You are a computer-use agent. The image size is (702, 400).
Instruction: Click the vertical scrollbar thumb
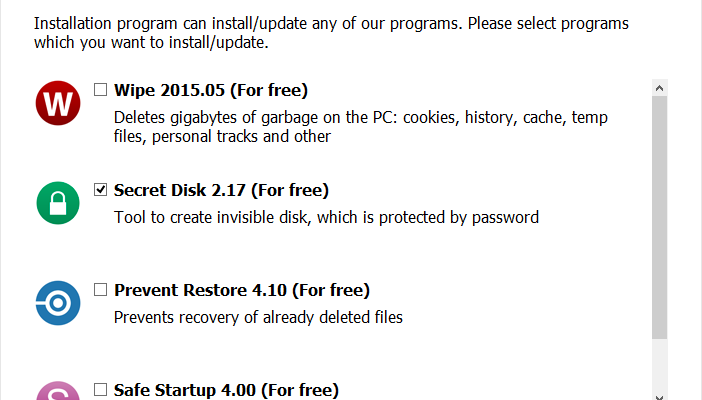[x=659, y=215]
